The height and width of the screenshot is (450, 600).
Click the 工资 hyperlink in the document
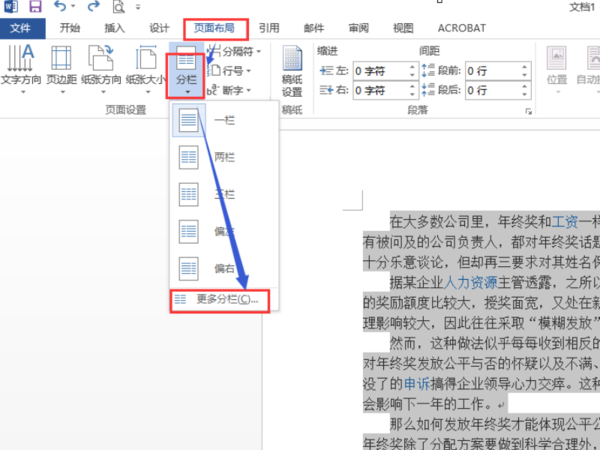point(565,222)
